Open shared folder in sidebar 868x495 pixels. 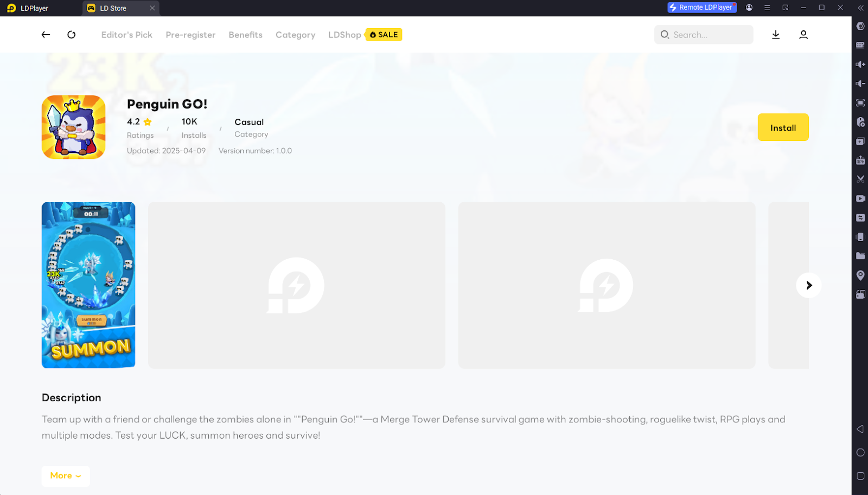860,256
